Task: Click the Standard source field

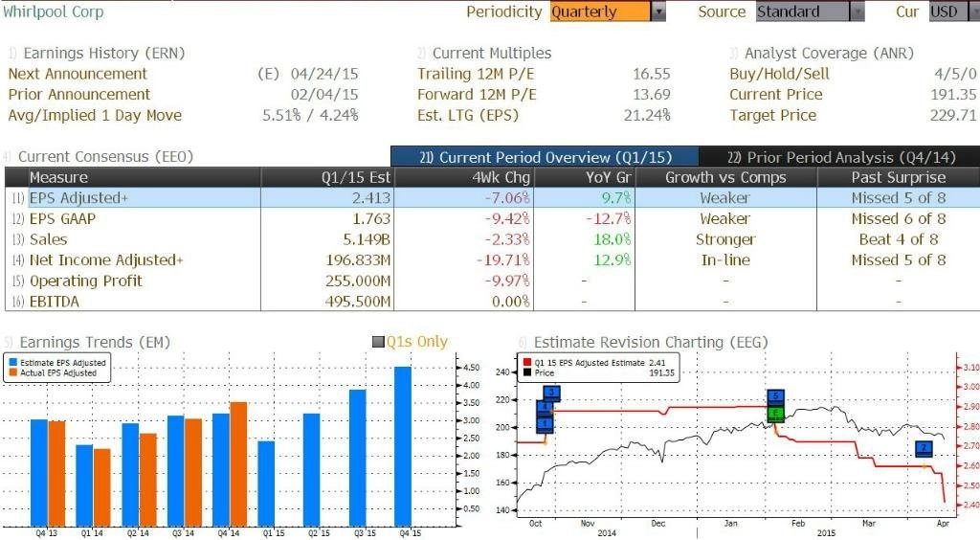Action: click(803, 11)
